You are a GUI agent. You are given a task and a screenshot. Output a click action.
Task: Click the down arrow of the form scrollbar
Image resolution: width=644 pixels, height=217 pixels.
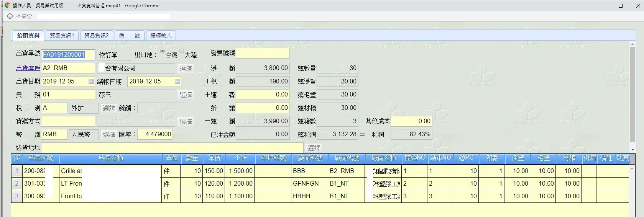[x=632, y=149]
